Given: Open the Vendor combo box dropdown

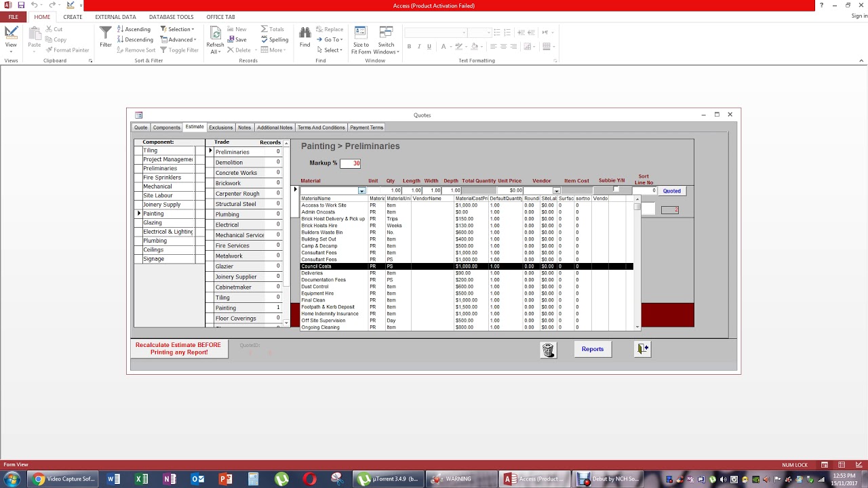Looking at the screenshot, I should pyautogui.click(x=556, y=191).
